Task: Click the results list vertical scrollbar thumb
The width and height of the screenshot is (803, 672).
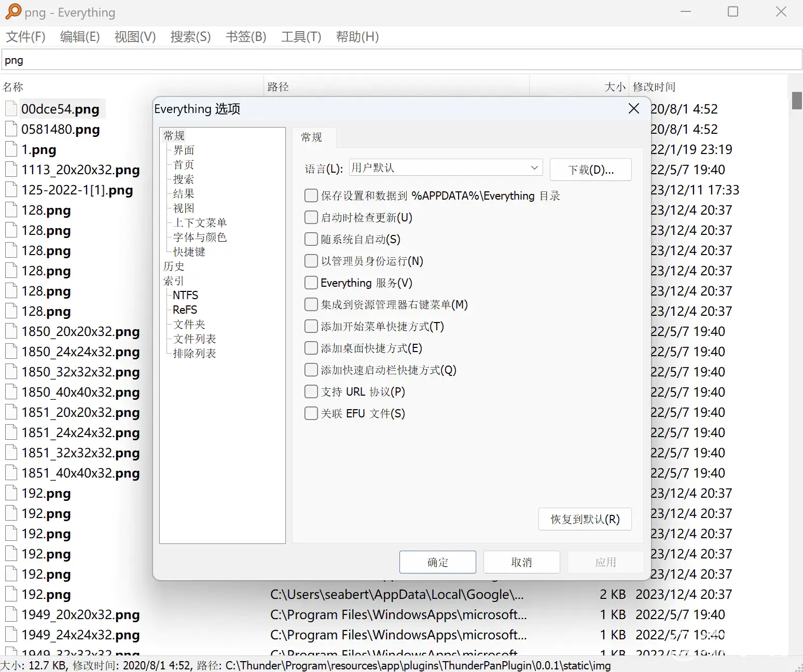Action: click(x=797, y=101)
